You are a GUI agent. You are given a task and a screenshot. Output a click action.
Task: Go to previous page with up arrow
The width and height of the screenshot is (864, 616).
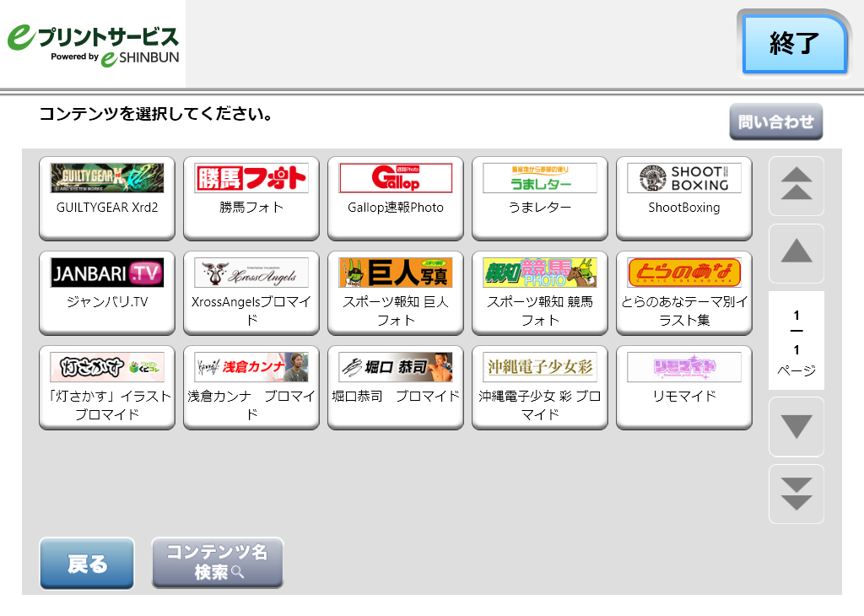tap(796, 253)
